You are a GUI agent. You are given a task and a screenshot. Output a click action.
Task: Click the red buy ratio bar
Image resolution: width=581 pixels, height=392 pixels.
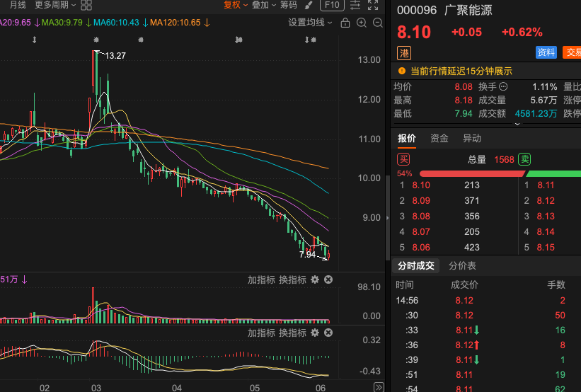[x=472, y=174]
